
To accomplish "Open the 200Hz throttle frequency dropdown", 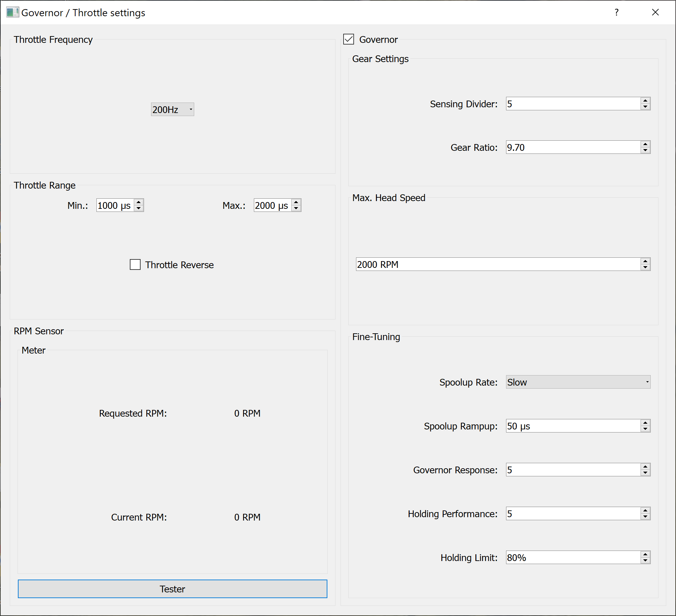I will coord(172,109).
